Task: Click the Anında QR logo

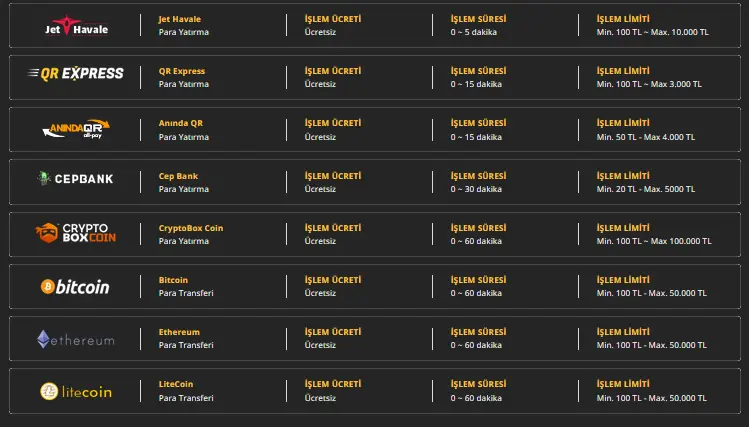Action: pos(76,128)
